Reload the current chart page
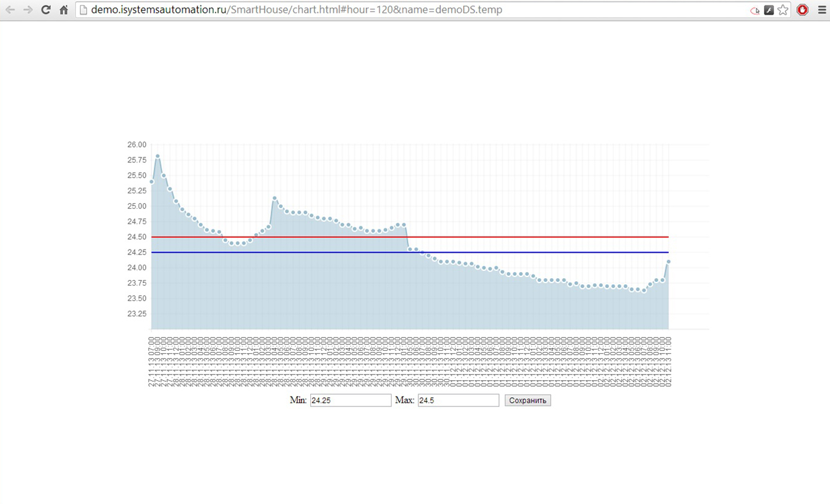830x504 pixels. pos(46,10)
